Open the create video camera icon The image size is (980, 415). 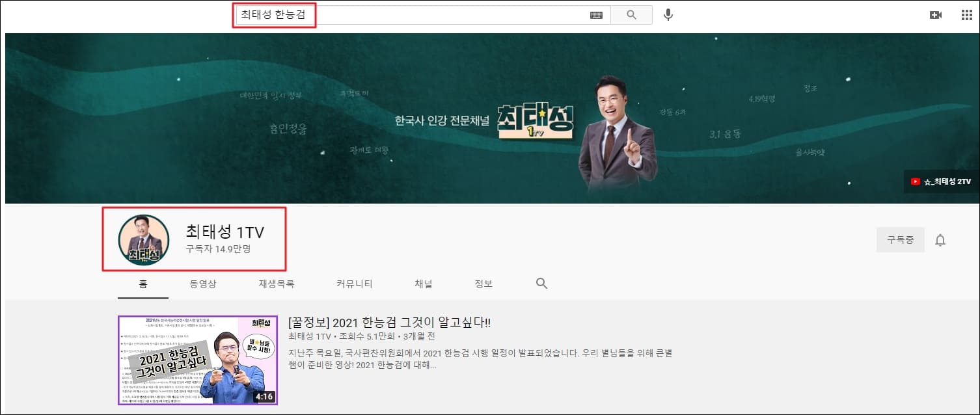(936, 15)
